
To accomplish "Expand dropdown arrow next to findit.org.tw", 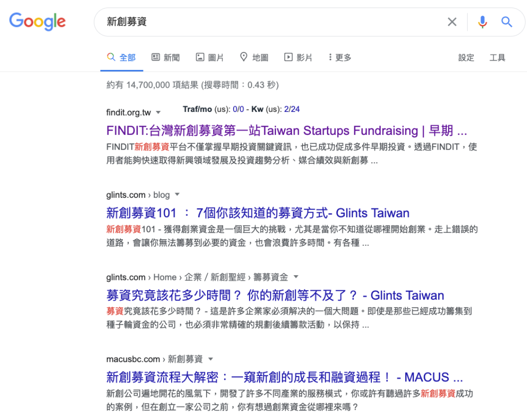I will (159, 112).
